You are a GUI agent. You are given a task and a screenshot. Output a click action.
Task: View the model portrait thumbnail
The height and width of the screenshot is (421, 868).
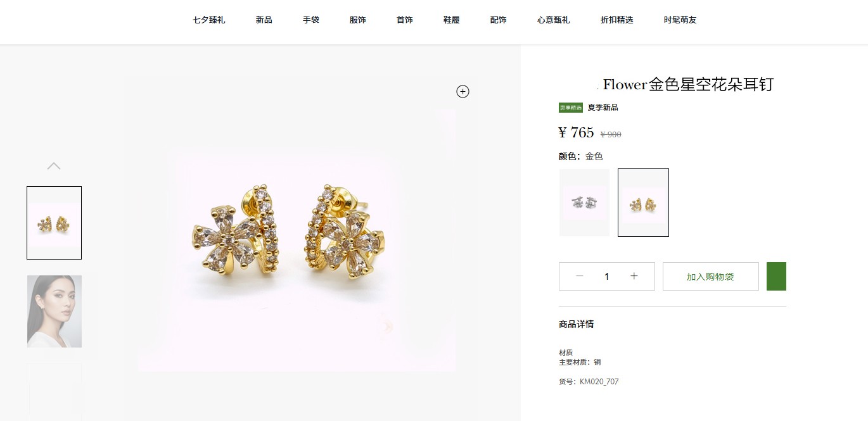(x=54, y=311)
